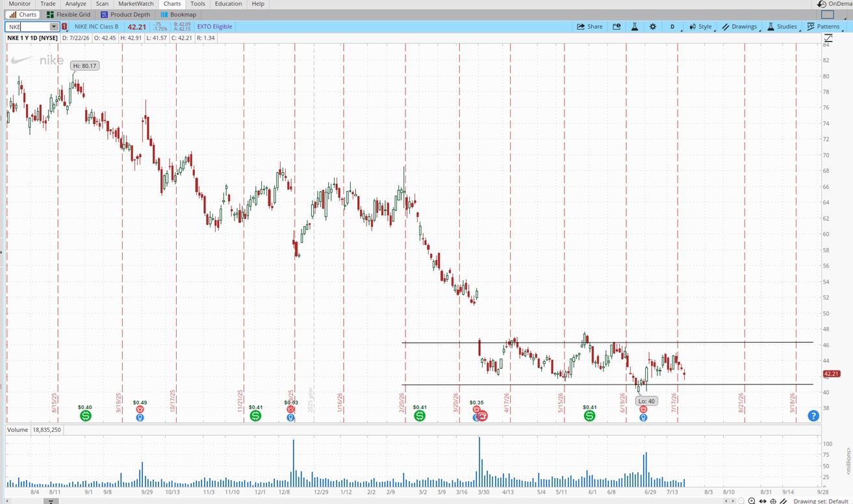The image size is (853, 504).
Task: Click the dividend marker near 2/20/26
Action: pyautogui.click(x=420, y=416)
